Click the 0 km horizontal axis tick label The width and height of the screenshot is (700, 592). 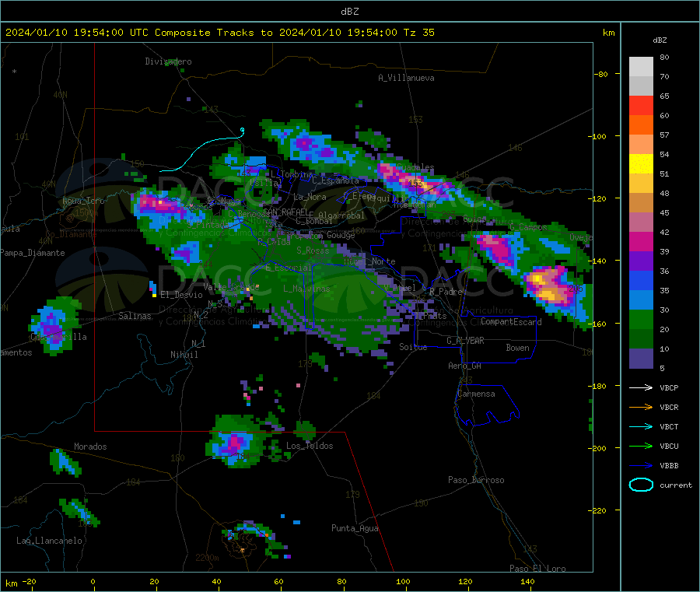(x=93, y=581)
